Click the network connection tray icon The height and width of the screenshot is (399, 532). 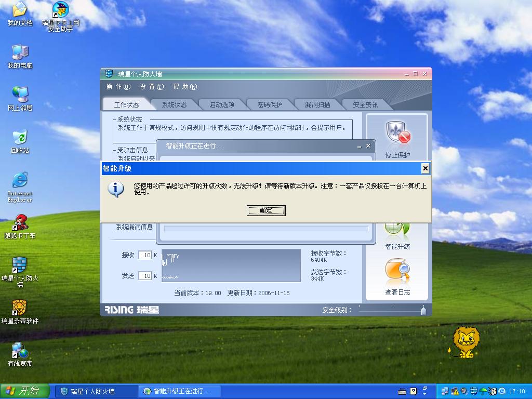click(445, 391)
